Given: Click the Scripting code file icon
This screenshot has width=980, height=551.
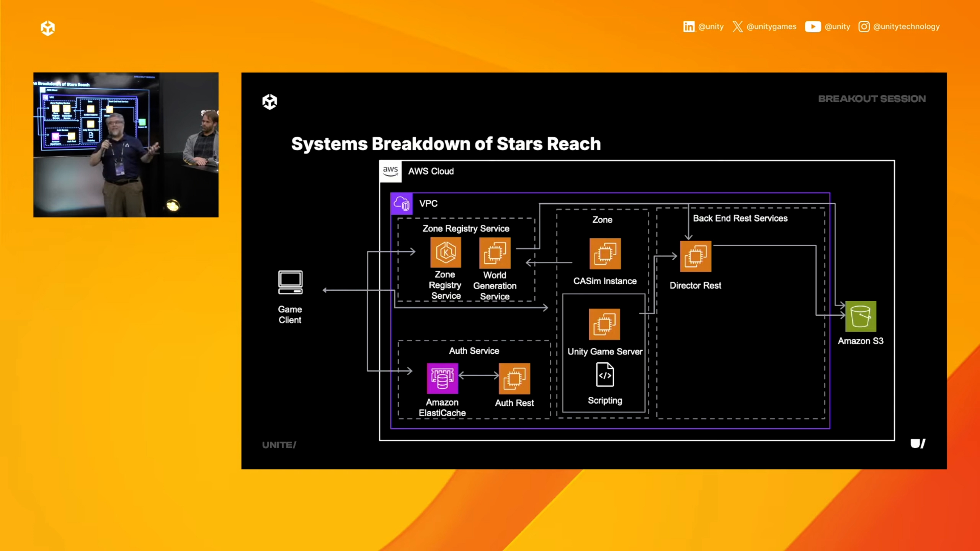Looking at the screenshot, I should click(605, 375).
